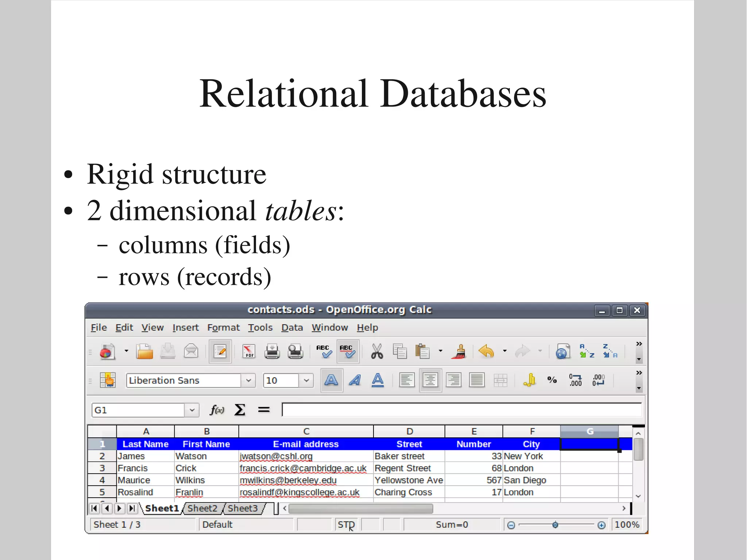Open the Liberation Sans font name dropdown
Image resolution: width=747 pixels, height=560 pixels.
(248, 381)
